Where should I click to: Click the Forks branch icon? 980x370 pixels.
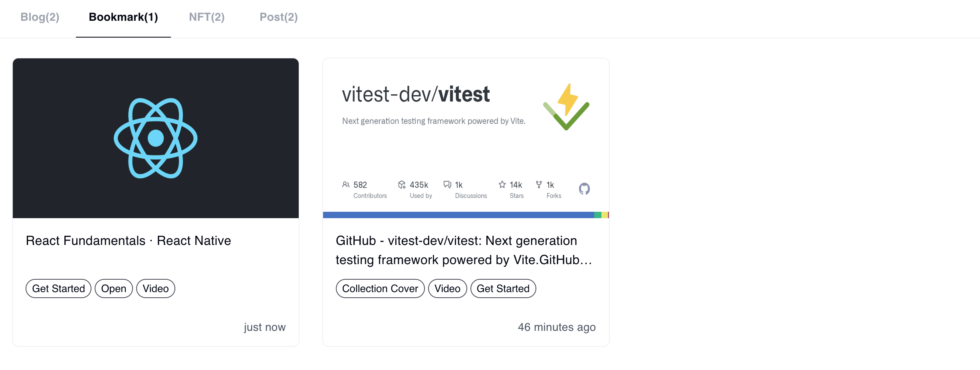click(539, 185)
